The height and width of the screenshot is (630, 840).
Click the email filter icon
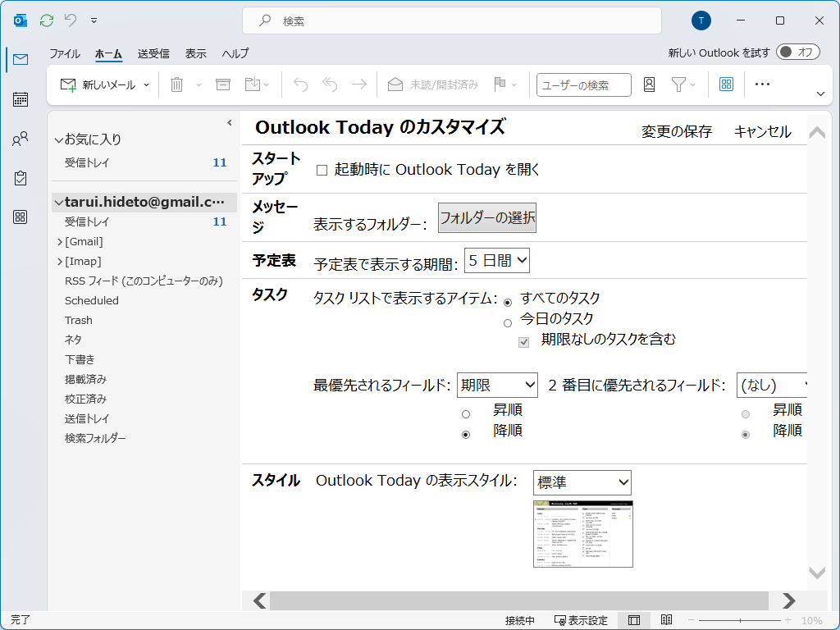point(679,84)
